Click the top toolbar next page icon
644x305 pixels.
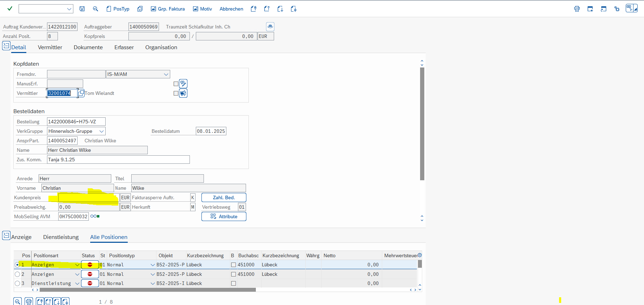point(280,9)
